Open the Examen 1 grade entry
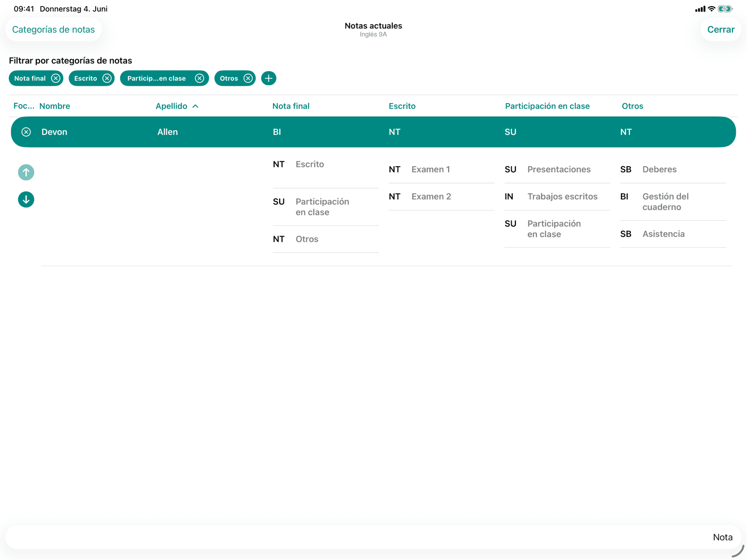Screen dimensions: 747x560 442,169
